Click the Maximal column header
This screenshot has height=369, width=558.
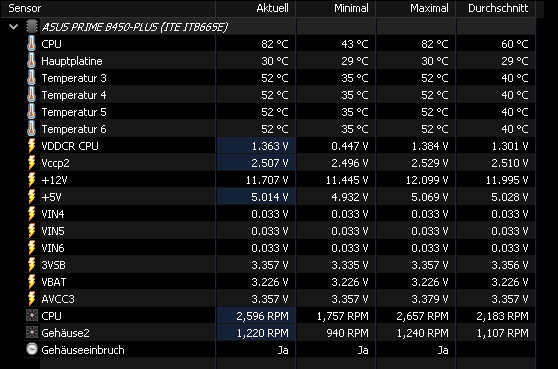tap(416, 8)
